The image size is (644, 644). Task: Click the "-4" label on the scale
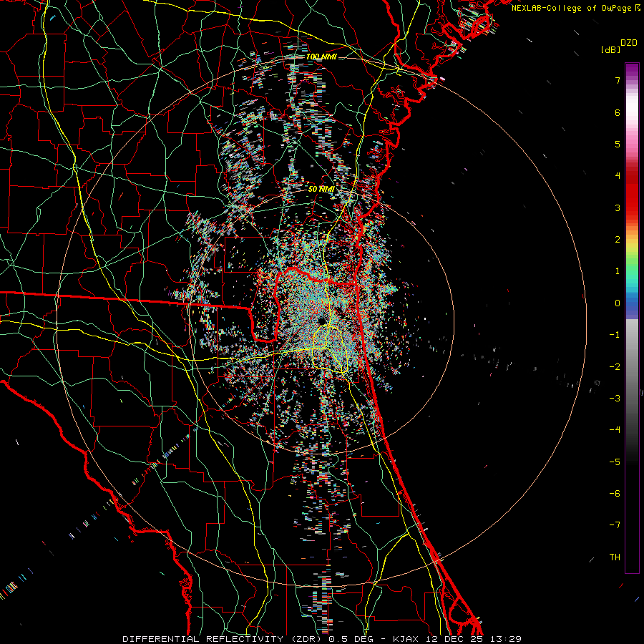click(x=615, y=430)
